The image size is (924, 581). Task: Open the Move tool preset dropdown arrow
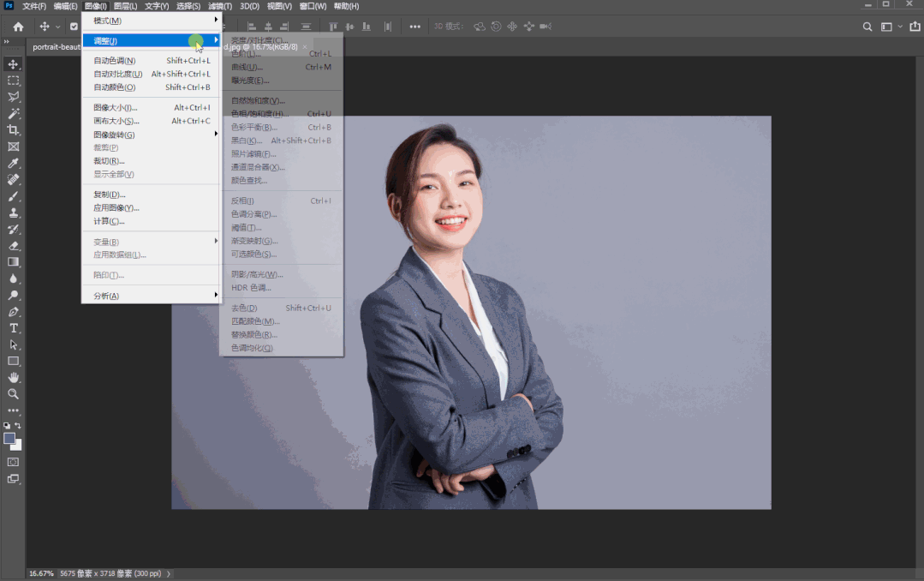[57, 27]
